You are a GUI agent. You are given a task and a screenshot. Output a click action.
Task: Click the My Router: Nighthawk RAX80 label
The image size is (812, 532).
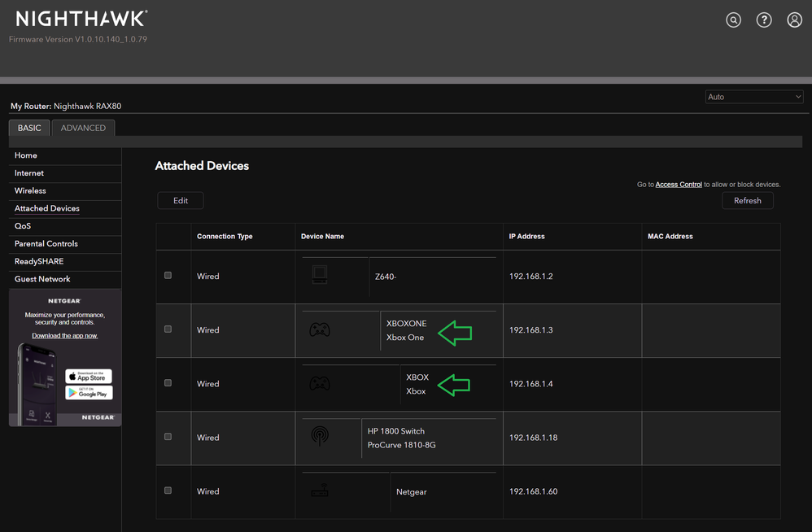66,106
